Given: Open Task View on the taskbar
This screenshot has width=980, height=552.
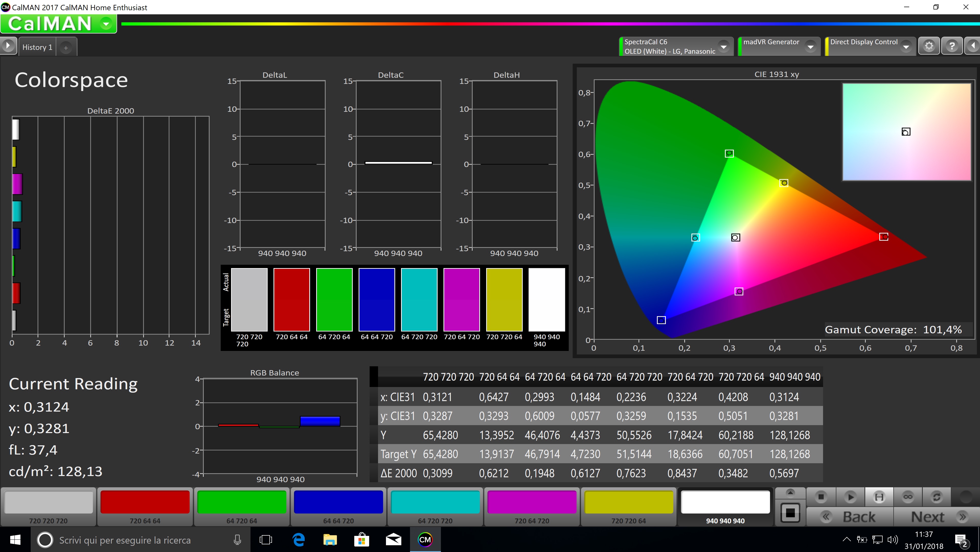Looking at the screenshot, I should point(266,540).
